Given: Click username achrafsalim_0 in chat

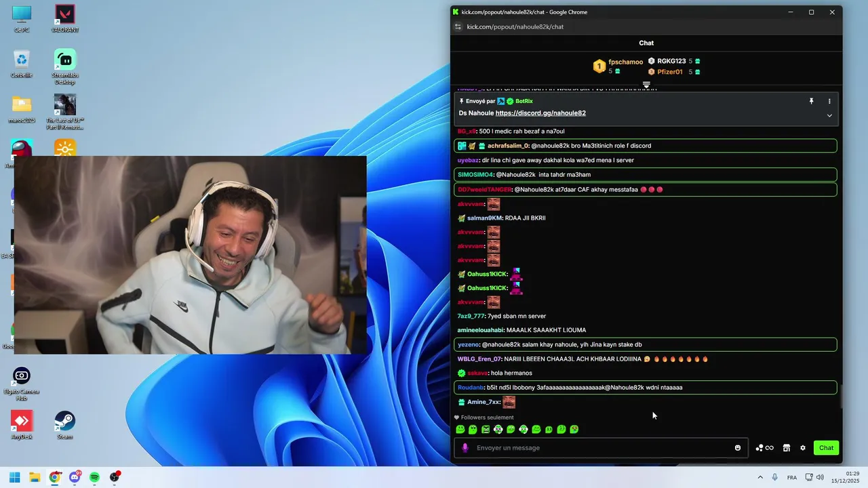Looking at the screenshot, I should click(507, 146).
